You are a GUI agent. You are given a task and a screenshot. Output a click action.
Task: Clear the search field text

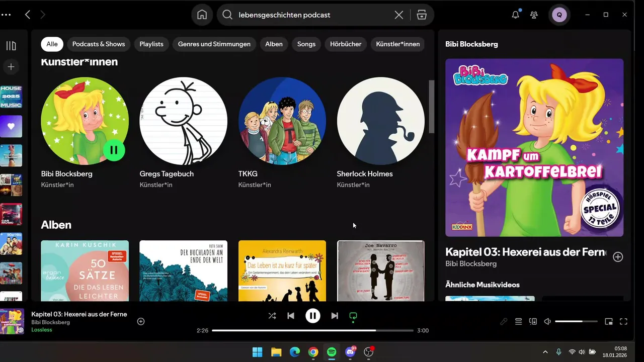398,15
